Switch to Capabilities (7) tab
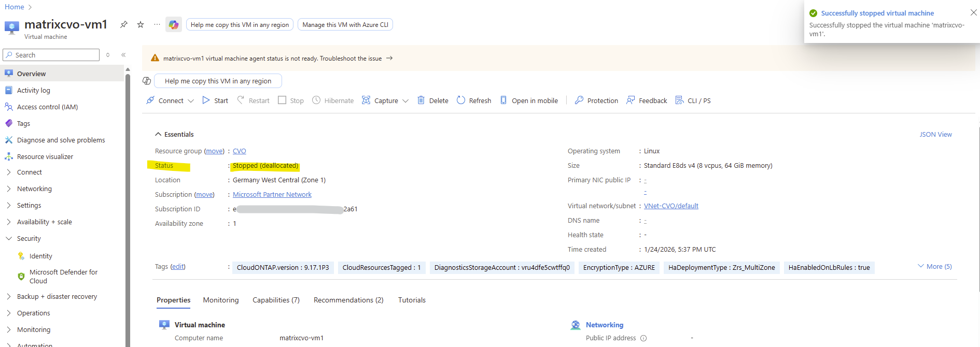 [x=276, y=300]
